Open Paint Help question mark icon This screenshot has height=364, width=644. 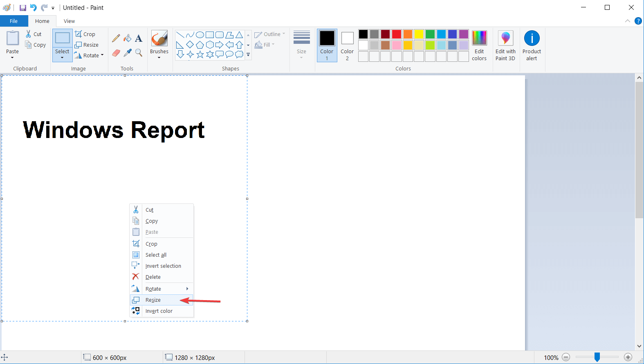(638, 21)
